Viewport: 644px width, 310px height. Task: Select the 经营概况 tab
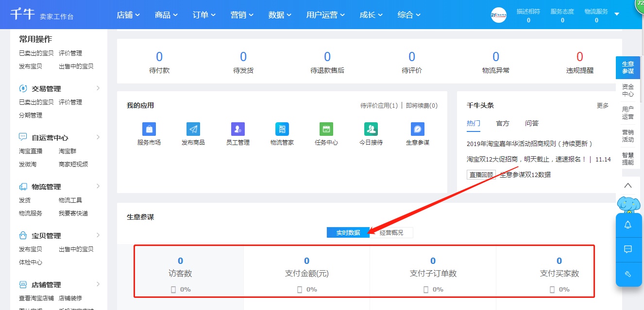pyautogui.click(x=391, y=233)
